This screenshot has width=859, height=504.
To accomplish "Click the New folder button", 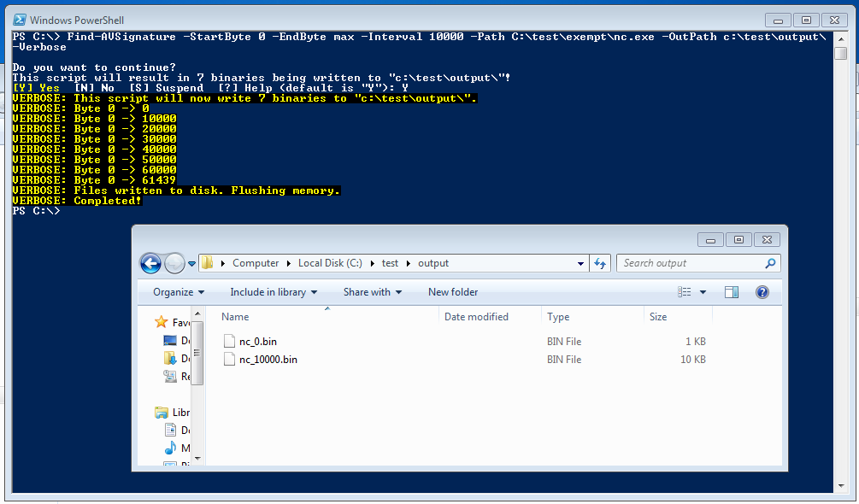I will pos(452,291).
